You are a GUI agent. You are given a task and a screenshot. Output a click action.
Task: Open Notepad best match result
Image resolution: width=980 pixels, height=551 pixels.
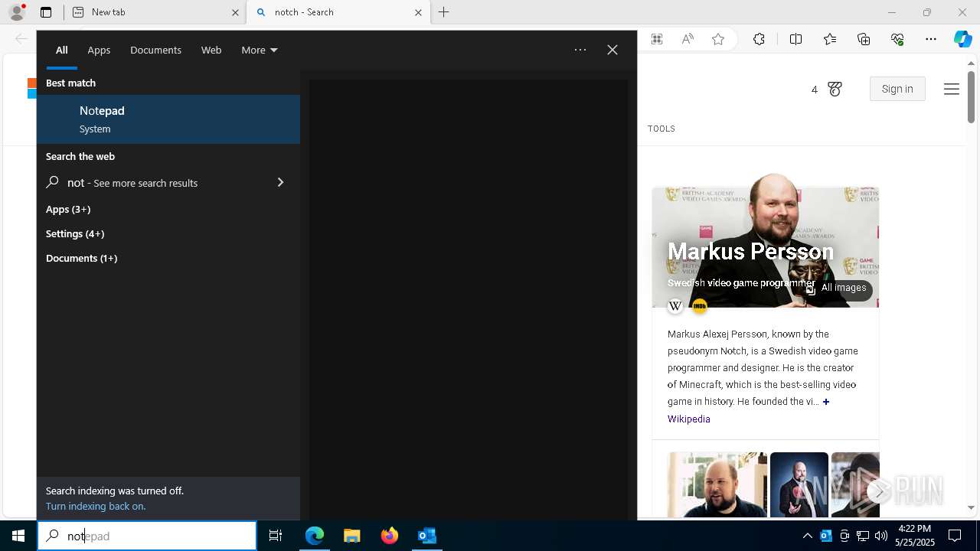coord(168,119)
